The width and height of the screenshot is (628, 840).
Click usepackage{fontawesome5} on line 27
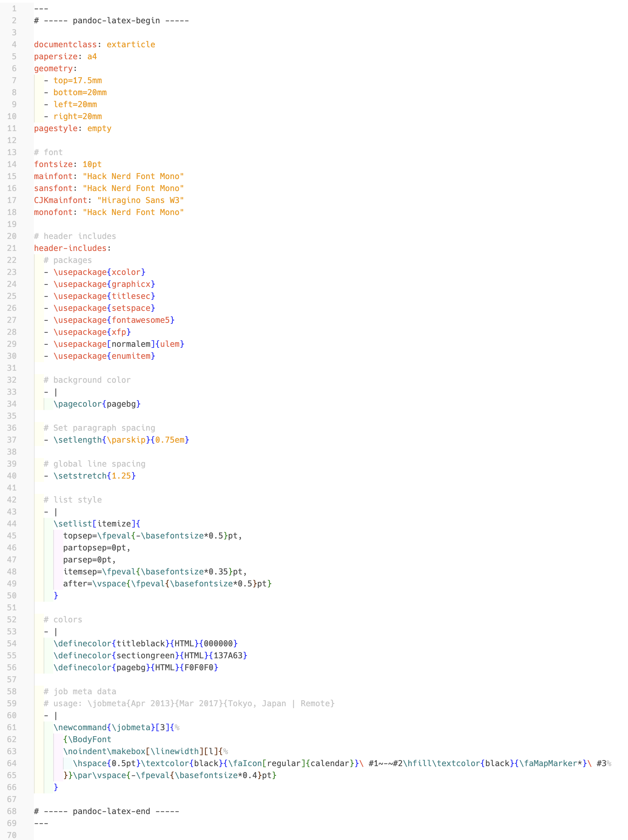pos(114,320)
